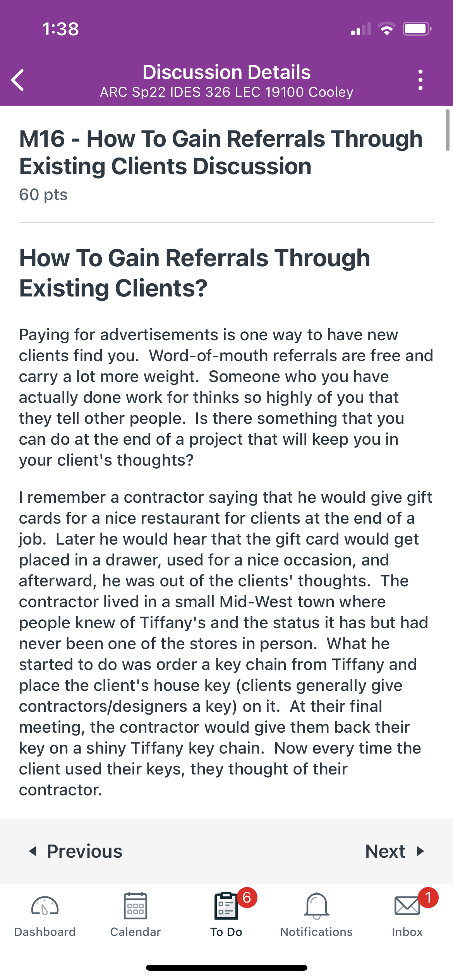Tap the right triangle beside Next
The image size is (453, 980).
pyautogui.click(x=420, y=851)
